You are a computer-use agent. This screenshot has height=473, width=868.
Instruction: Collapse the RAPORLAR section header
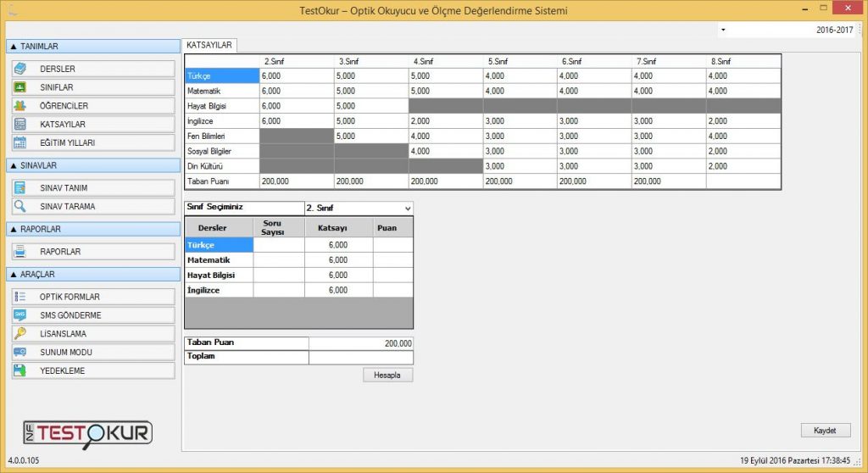click(x=93, y=229)
